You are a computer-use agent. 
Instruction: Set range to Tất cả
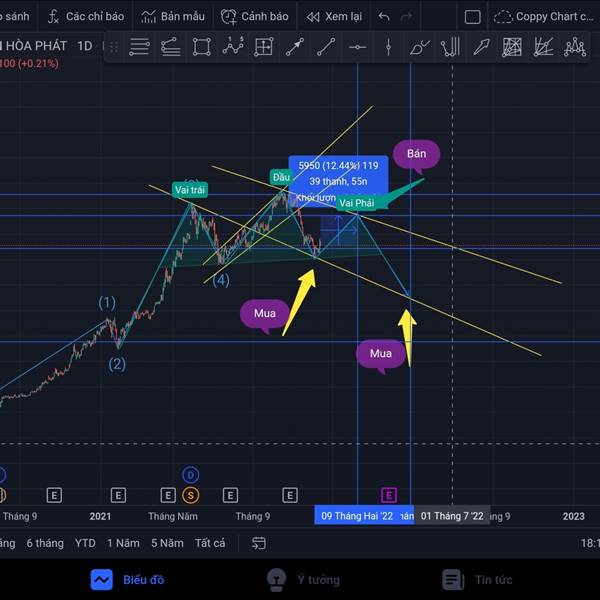[x=210, y=543]
